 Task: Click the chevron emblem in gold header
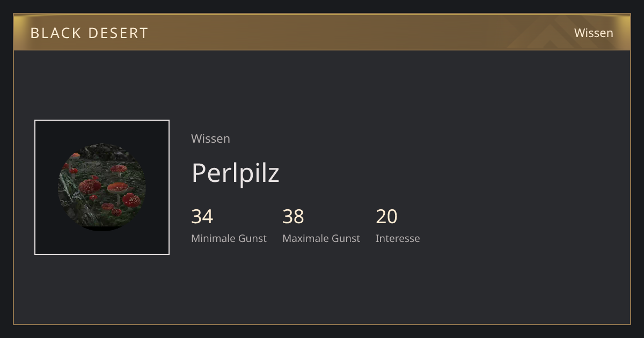coord(553,33)
